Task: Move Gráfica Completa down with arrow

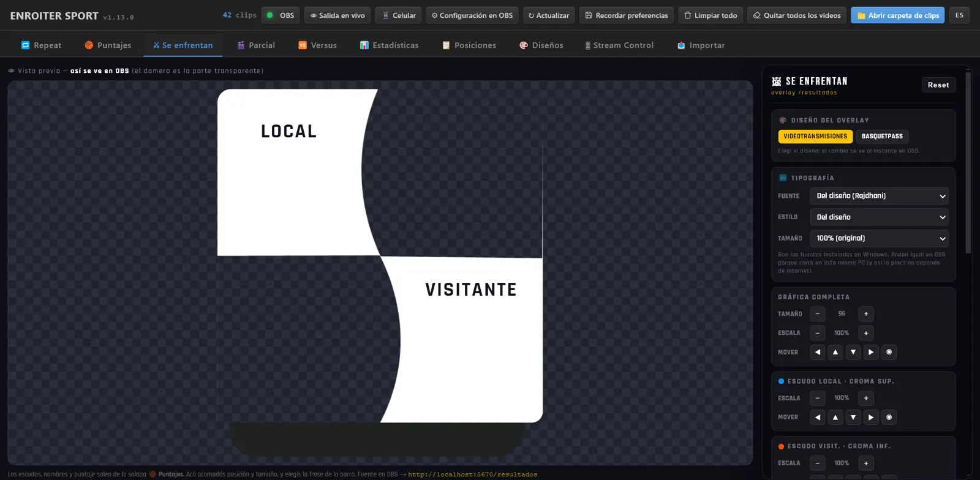Action: coord(853,352)
